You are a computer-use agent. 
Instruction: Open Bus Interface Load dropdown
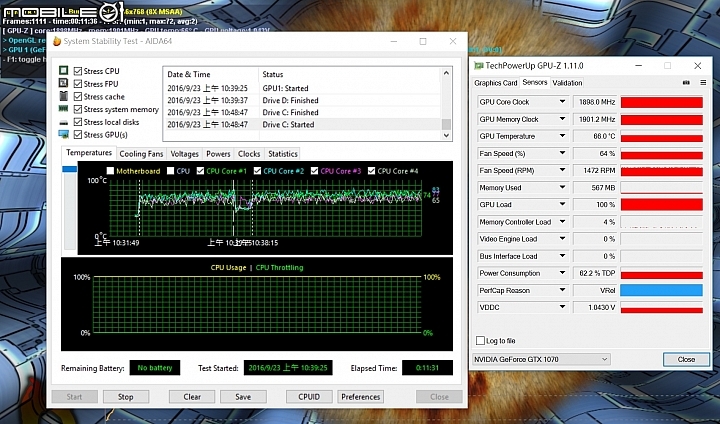point(562,256)
